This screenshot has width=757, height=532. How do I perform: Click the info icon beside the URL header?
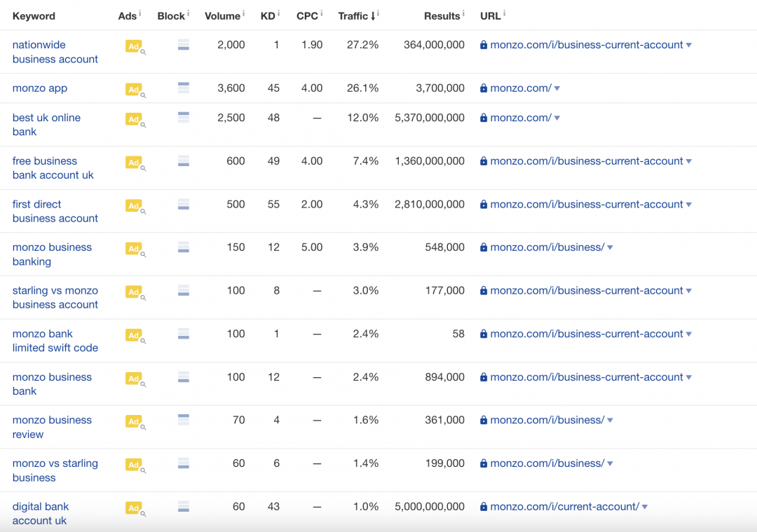pos(505,13)
